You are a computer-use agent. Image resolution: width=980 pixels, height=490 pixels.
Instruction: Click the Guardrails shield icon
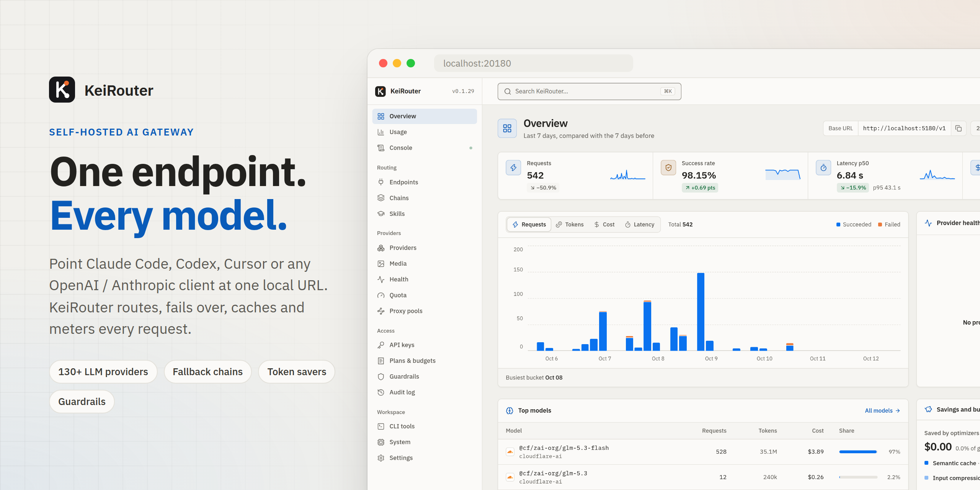click(381, 376)
